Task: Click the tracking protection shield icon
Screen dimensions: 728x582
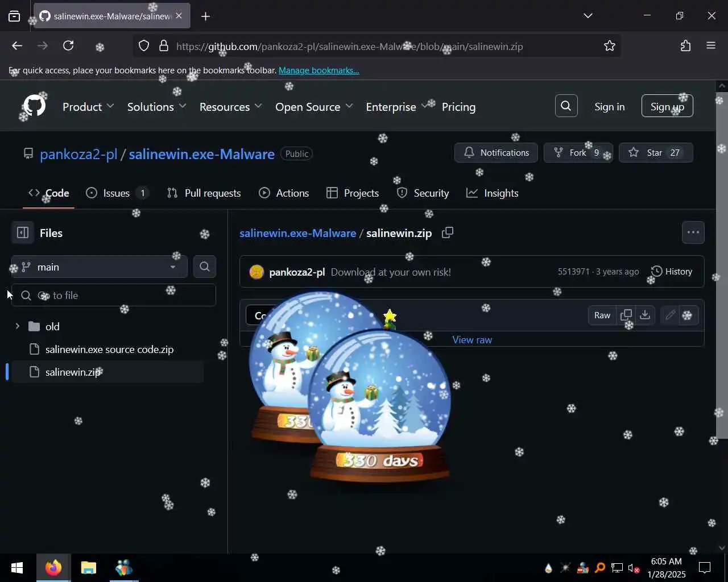Action: (144, 46)
